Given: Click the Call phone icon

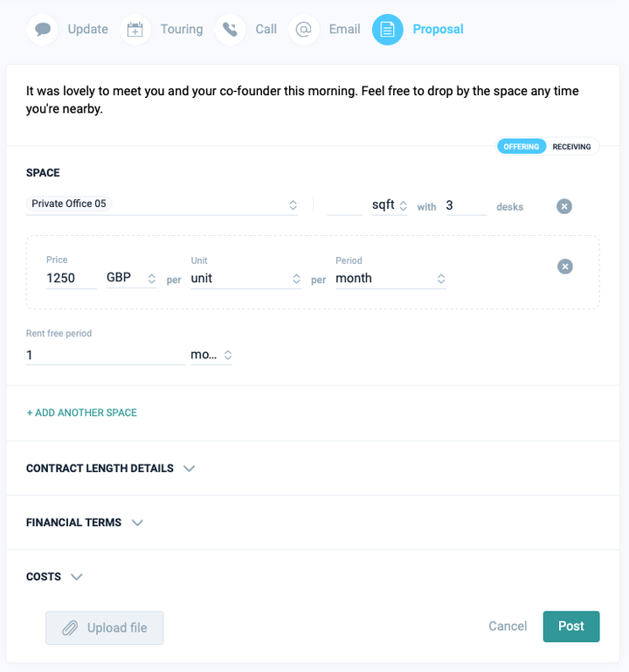Looking at the screenshot, I should (230, 29).
